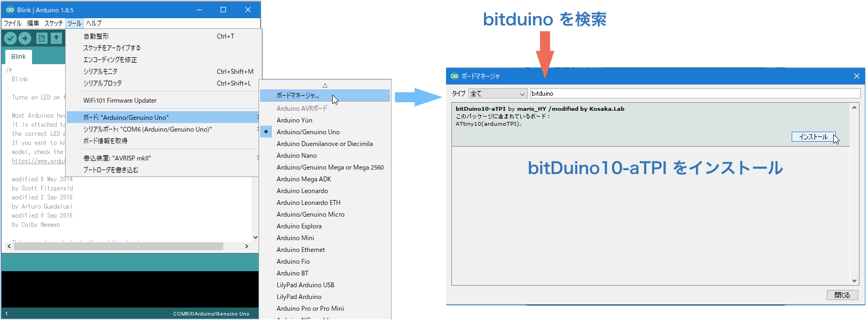Select LilyPad Arduino board
The width and height of the screenshot is (868, 322).
(325, 297)
